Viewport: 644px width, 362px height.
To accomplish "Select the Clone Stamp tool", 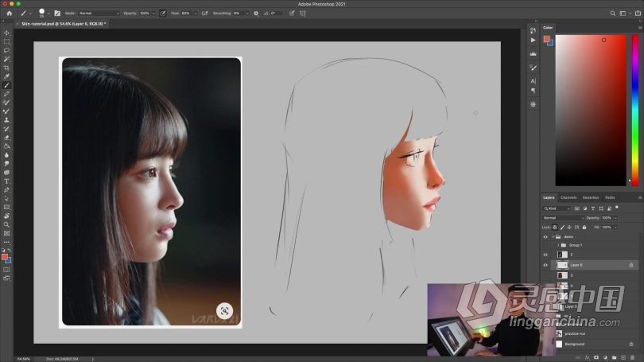I will pos(6,120).
